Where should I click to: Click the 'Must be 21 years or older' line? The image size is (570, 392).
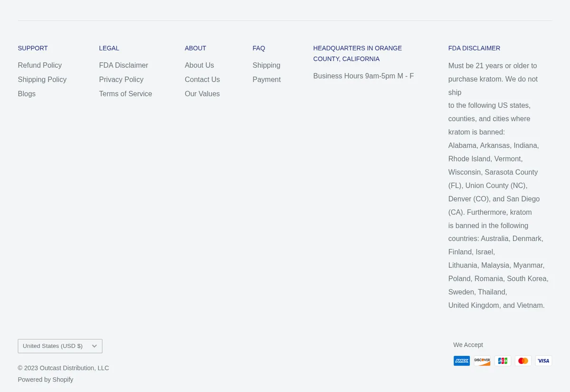pos(493,66)
